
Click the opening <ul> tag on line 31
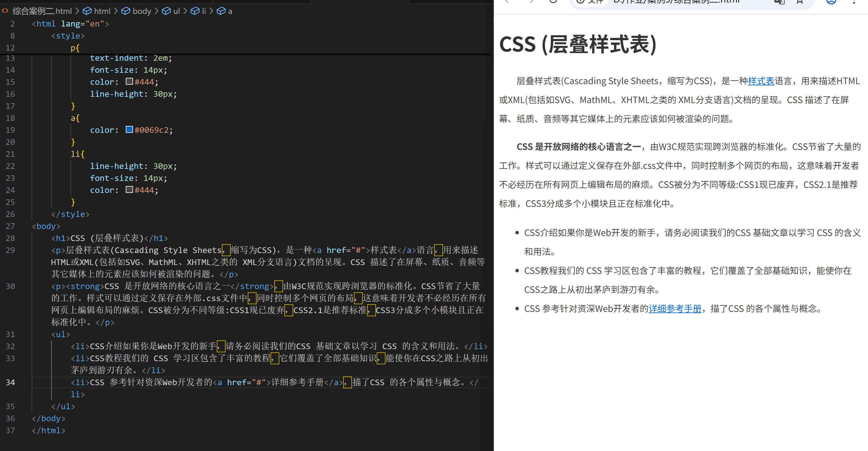click(61, 334)
